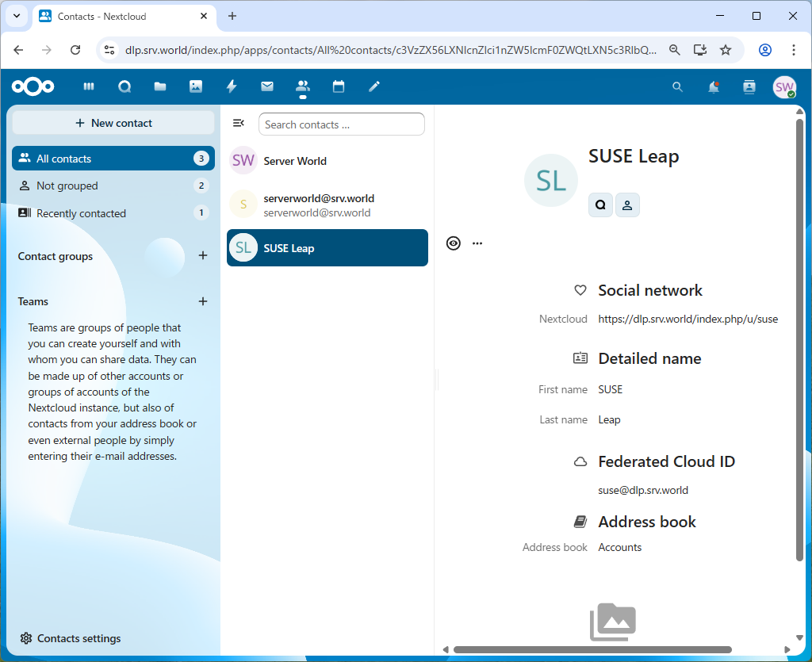The width and height of the screenshot is (812, 662).
Task: Open the Files app icon
Action: pos(160,86)
